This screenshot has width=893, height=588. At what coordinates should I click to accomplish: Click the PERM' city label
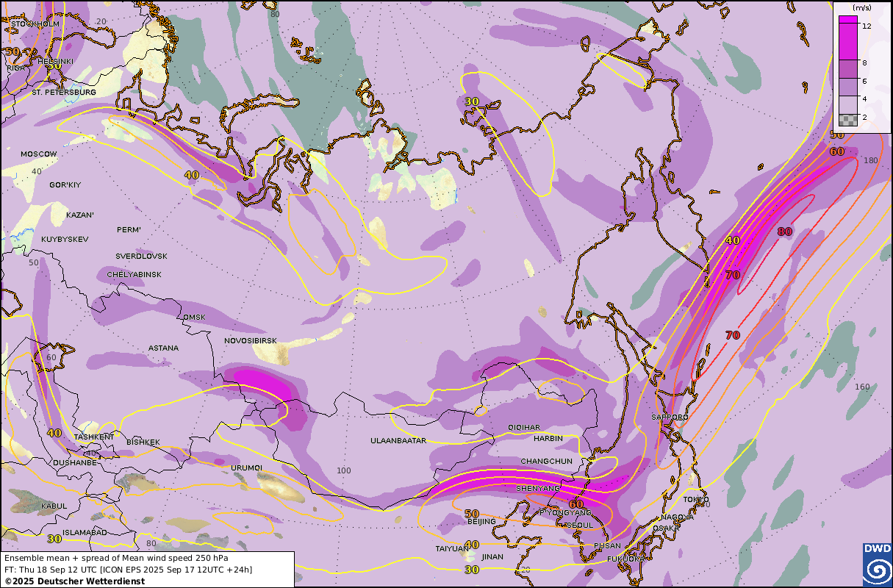click(x=129, y=230)
